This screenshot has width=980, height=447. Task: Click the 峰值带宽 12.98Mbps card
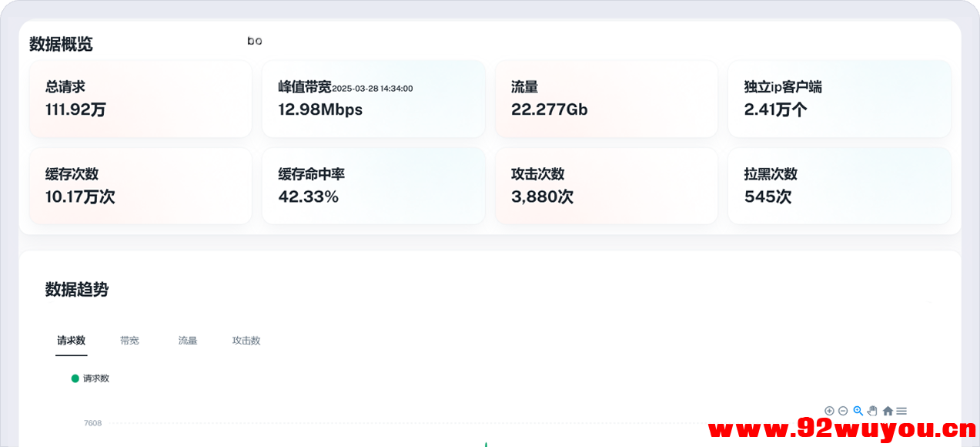(x=373, y=99)
